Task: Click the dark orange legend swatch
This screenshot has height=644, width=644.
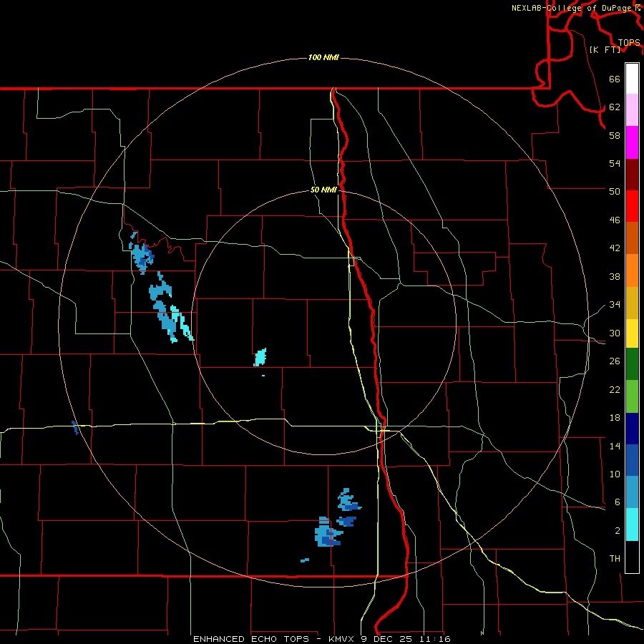Action: pyautogui.click(x=632, y=238)
